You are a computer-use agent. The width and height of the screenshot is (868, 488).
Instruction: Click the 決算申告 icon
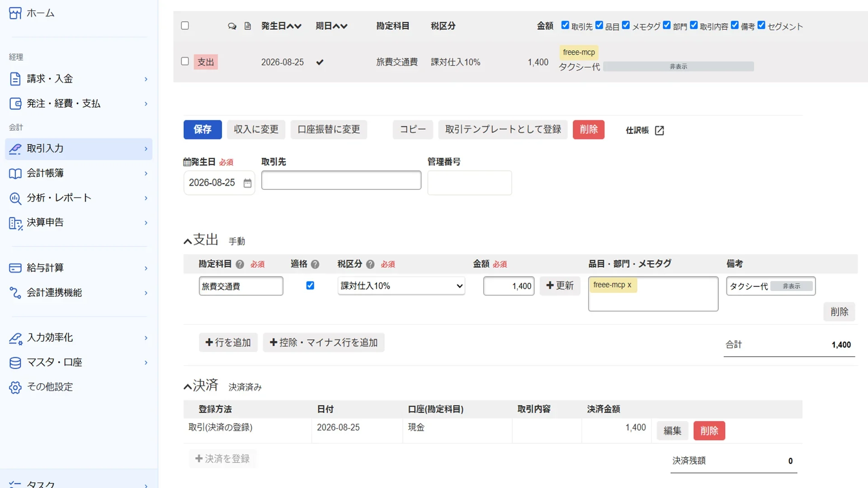15,223
